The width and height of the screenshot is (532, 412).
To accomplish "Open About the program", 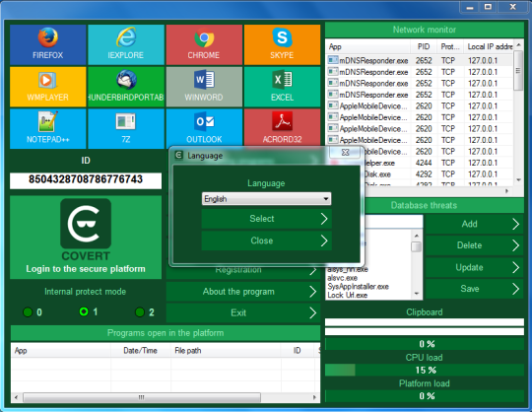I will pos(243,292).
